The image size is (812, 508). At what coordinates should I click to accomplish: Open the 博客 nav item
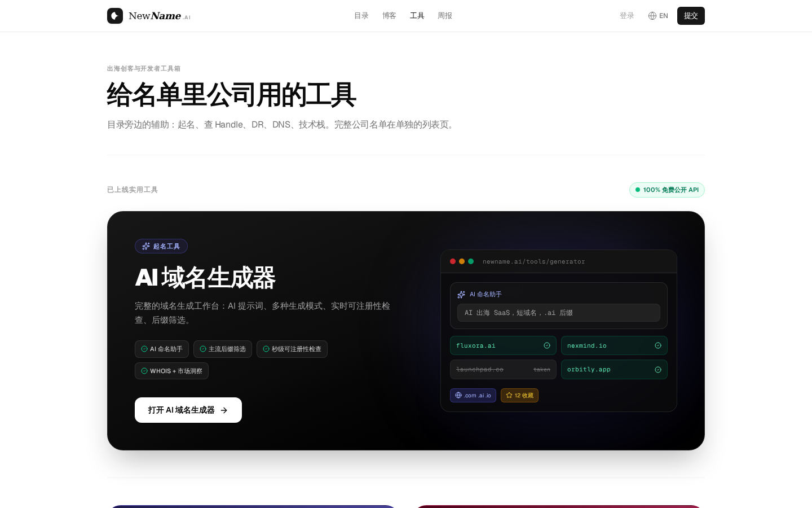[x=389, y=16]
